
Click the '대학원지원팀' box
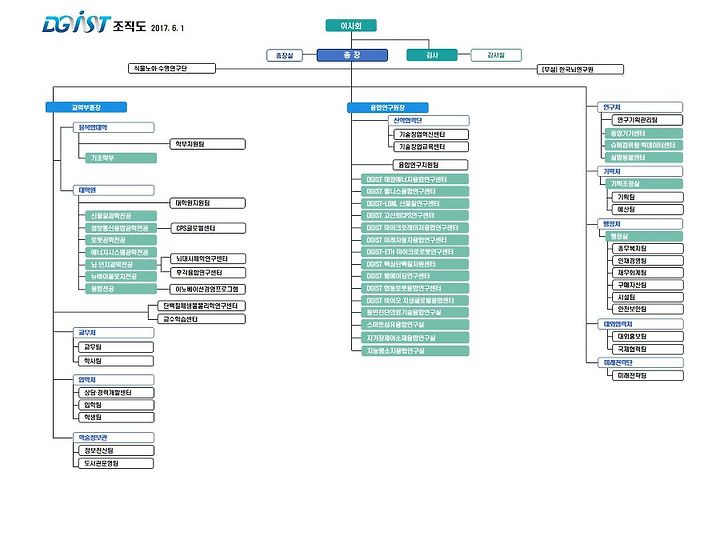point(208,203)
